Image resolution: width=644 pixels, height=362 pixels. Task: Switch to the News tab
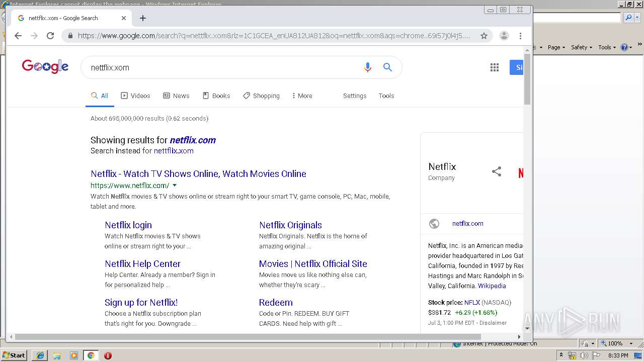point(176,96)
